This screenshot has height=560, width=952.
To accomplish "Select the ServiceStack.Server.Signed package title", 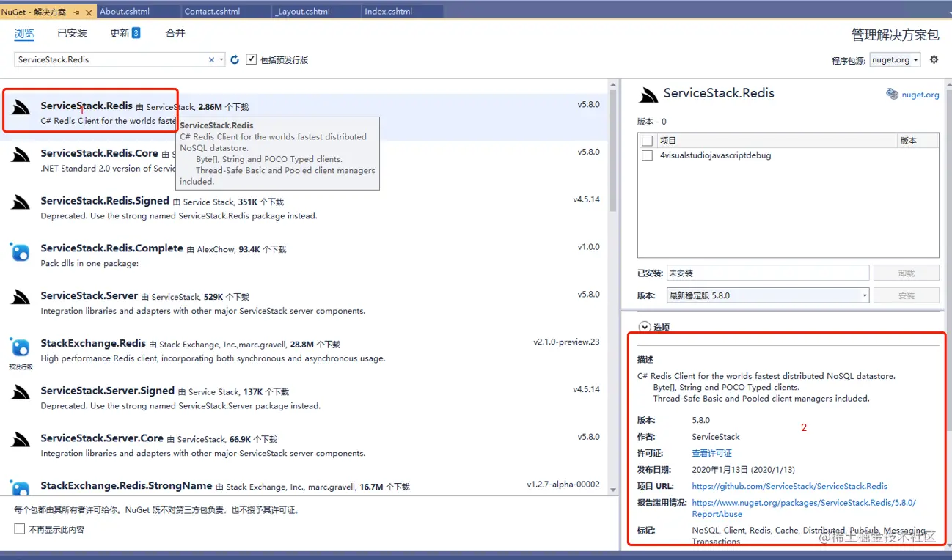I will (107, 391).
